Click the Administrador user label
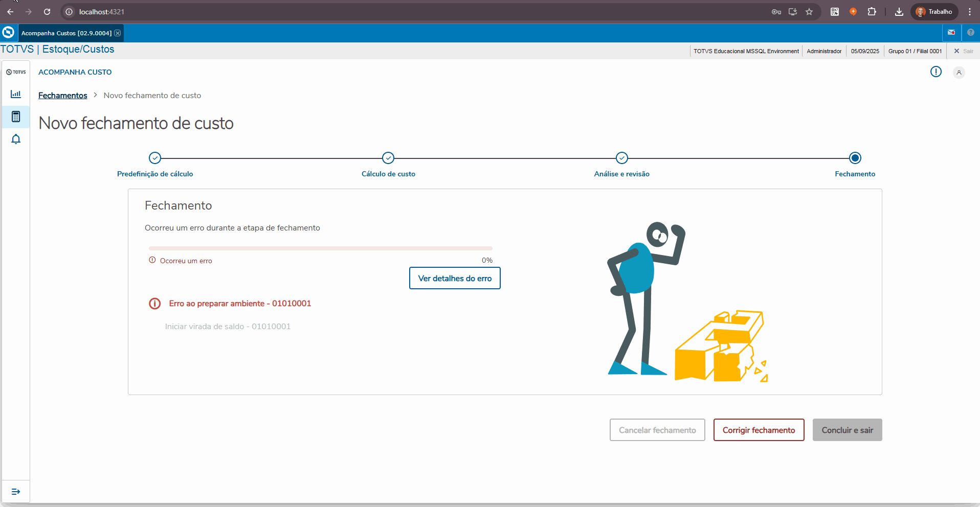 click(824, 51)
